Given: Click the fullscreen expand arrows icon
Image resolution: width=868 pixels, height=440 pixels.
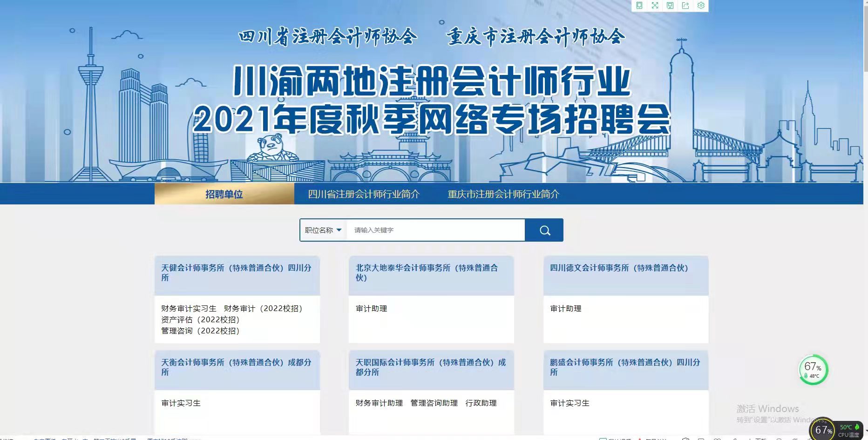Looking at the screenshot, I should (x=655, y=6).
